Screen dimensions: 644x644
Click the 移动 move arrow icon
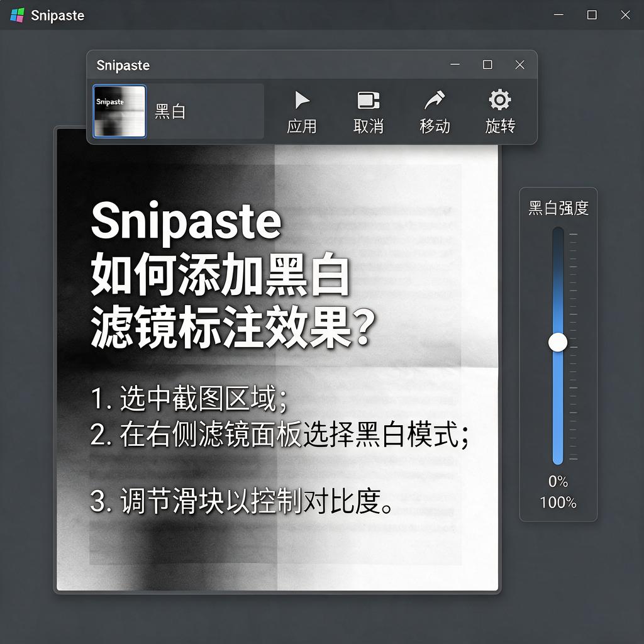tap(435, 100)
